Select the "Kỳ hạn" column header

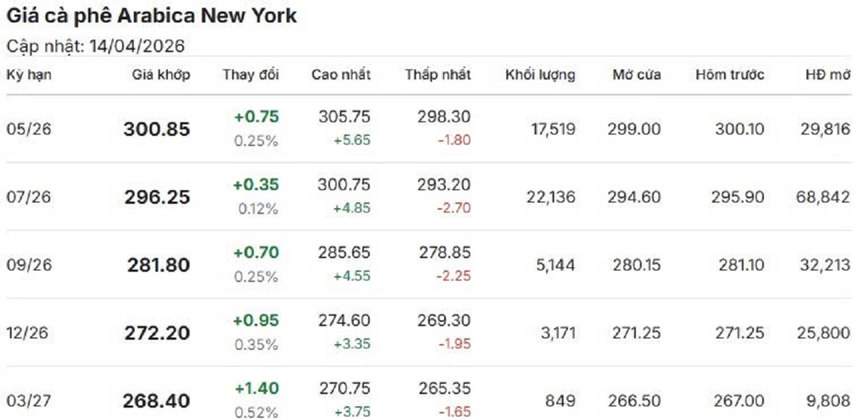tap(29, 74)
